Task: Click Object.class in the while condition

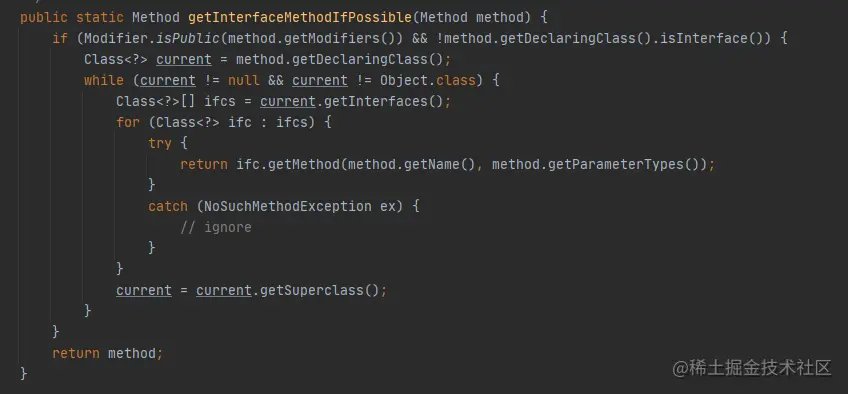Action: [x=427, y=81]
